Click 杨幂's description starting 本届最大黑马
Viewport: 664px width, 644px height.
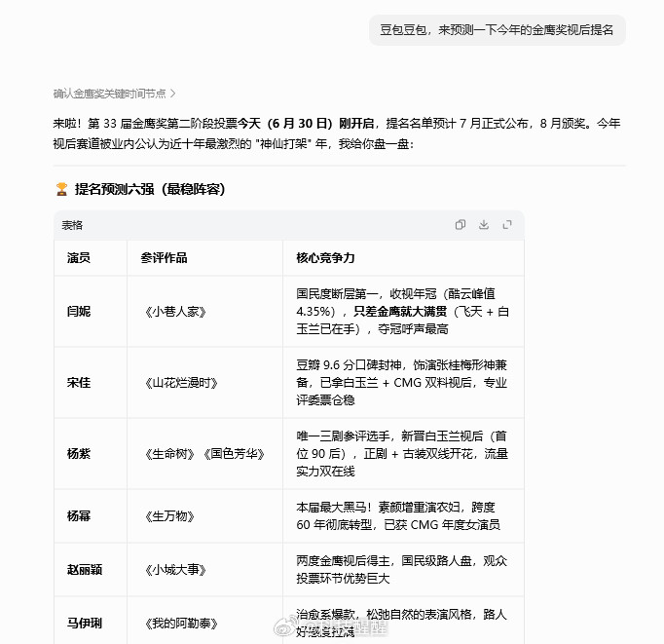click(x=398, y=516)
